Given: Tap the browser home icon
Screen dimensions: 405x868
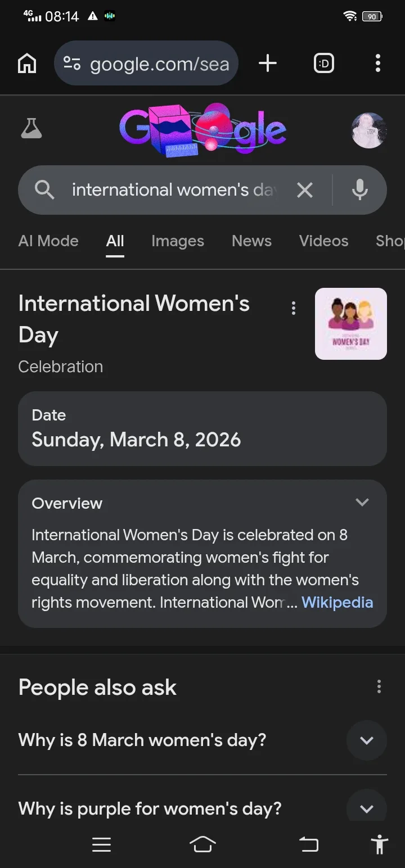Looking at the screenshot, I should (27, 64).
